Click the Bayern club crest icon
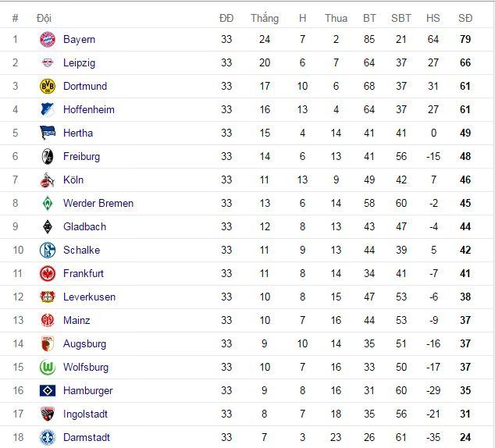Image resolution: width=495 pixels, height=448 pixels. coord(48,40)
